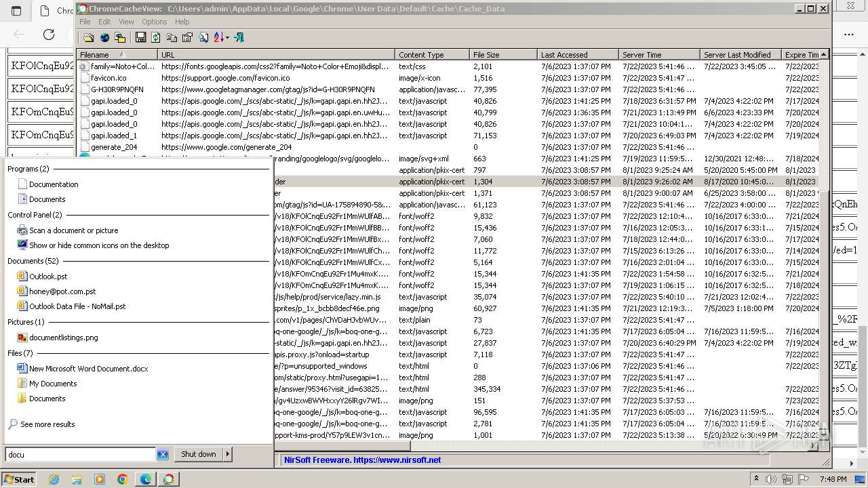868x488 pixels.
Task: Click the copy selected items toolbar icon
Action: tap(172, 38)
